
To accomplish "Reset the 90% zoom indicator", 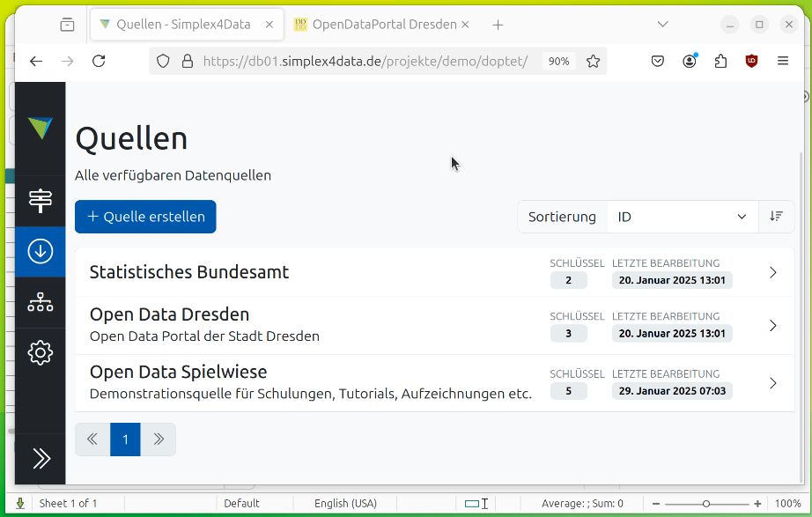I will pos(558,61).
